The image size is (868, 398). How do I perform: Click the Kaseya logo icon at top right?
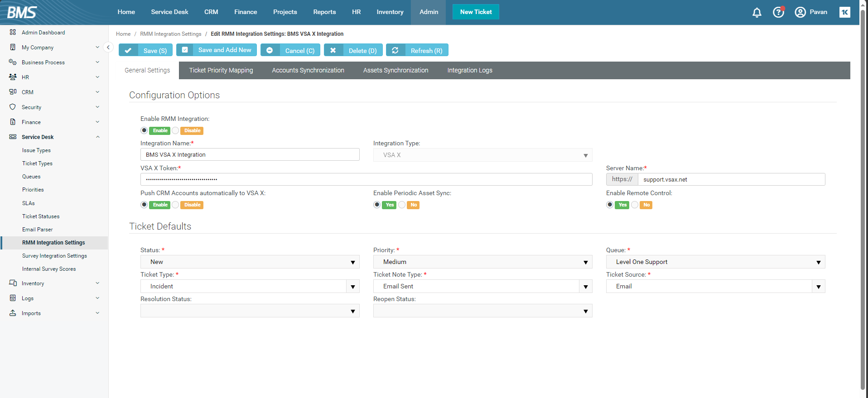844,12
